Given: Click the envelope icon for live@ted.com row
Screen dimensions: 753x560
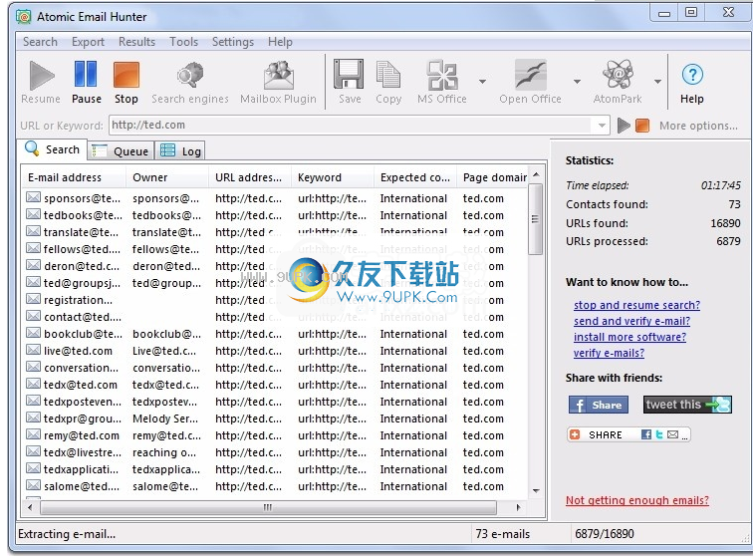Looking at the screenshot, I should tap(33, 350).
